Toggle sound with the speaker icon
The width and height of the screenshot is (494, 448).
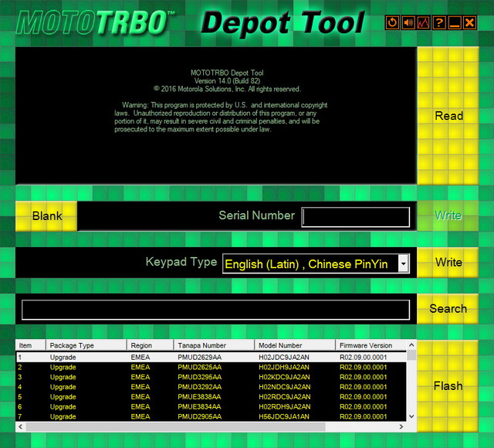[x=408, y=22]
